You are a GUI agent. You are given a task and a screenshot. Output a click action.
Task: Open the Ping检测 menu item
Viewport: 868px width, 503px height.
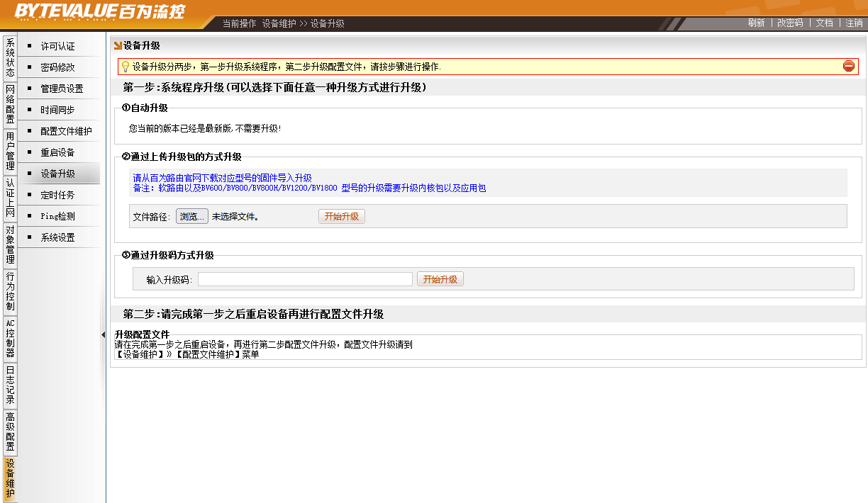pyautogui.click(x=57, y=217)
